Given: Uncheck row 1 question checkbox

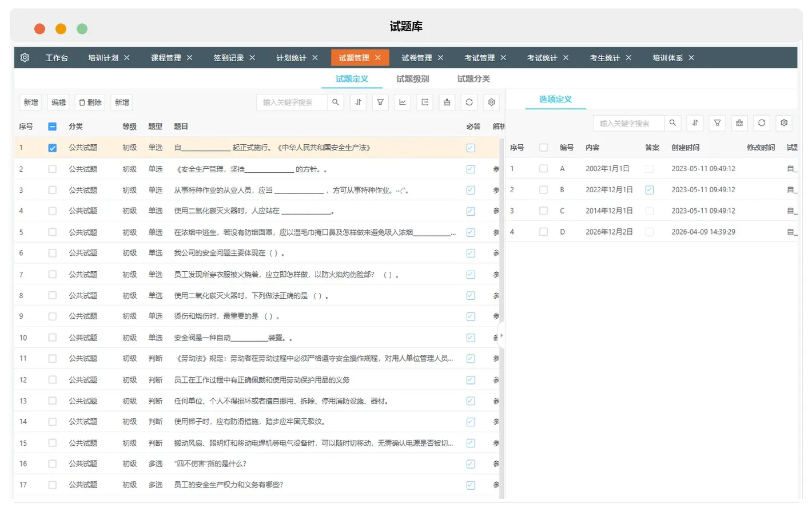Looking at the screenshot, I should tap(53, 148).
